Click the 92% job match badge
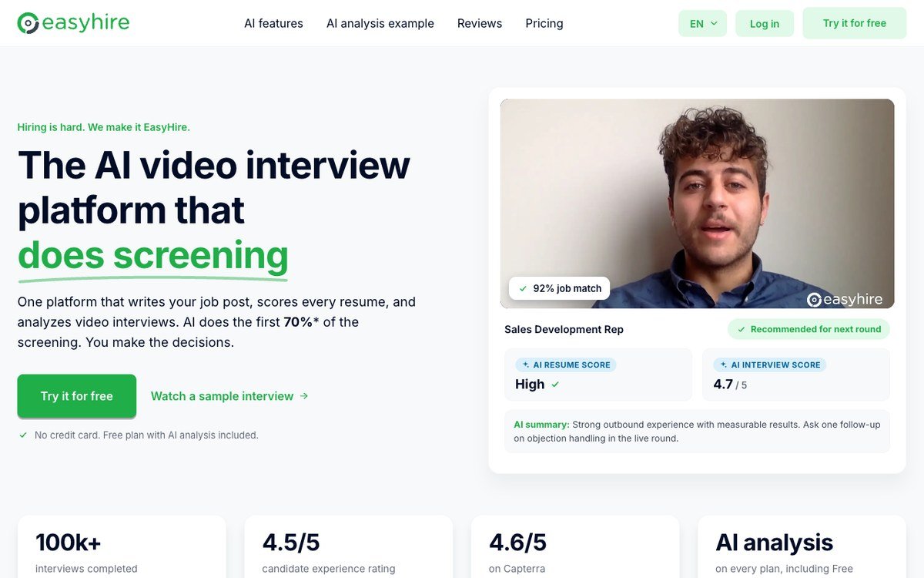Screen dimensions: 924x578 (x=559, y=288)
